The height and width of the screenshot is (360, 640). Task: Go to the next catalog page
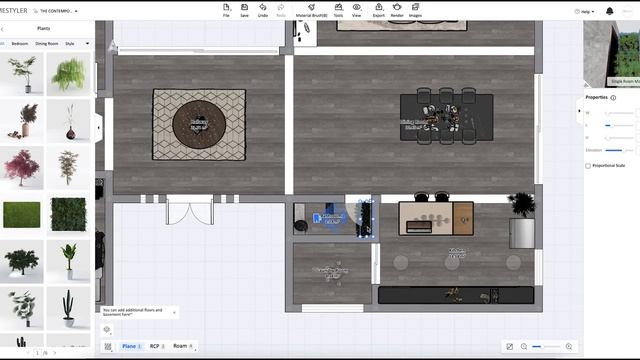[55, 353]
